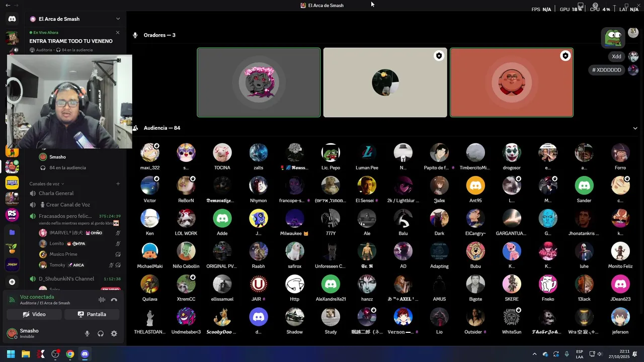Toggle noise suppression waveform icon
The height and width of the screenshot is (362, 644).
click(x=102, y=300)
